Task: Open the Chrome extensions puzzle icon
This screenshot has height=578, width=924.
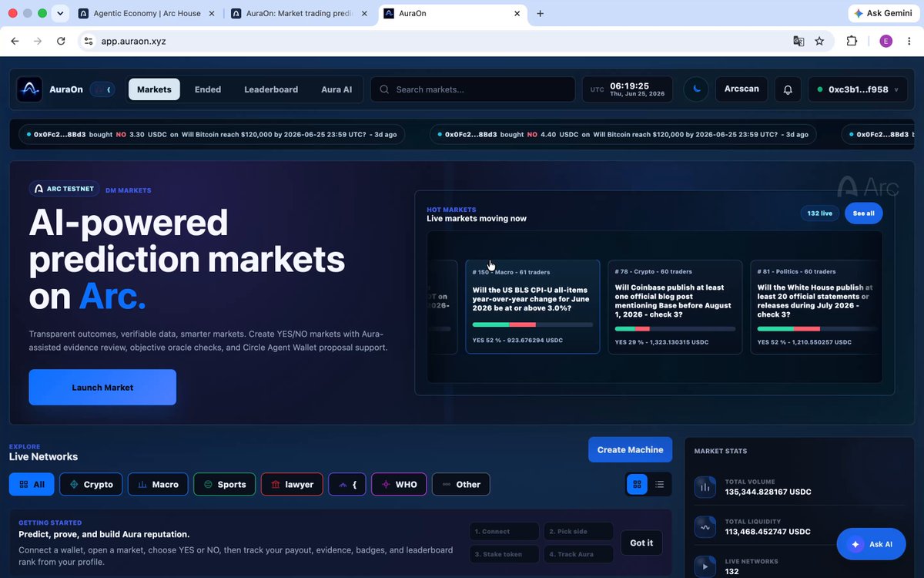Action: click(852, 41)
